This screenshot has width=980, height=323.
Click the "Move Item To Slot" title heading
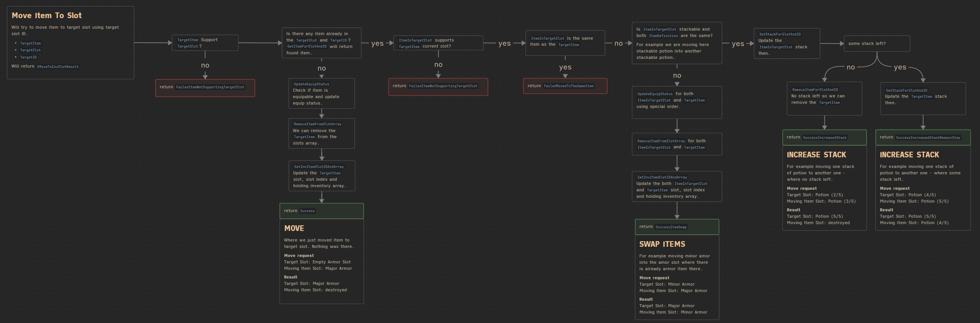click(x=46, y=15)
